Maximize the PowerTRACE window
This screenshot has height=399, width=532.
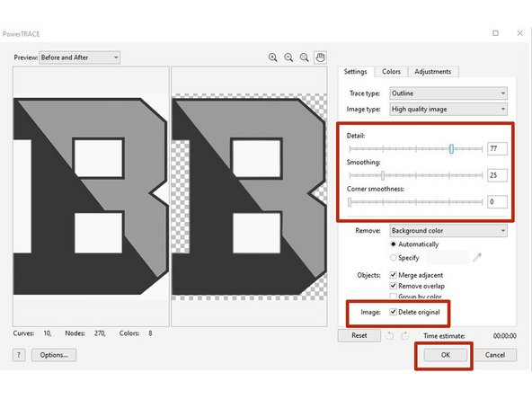pos(495,33)
